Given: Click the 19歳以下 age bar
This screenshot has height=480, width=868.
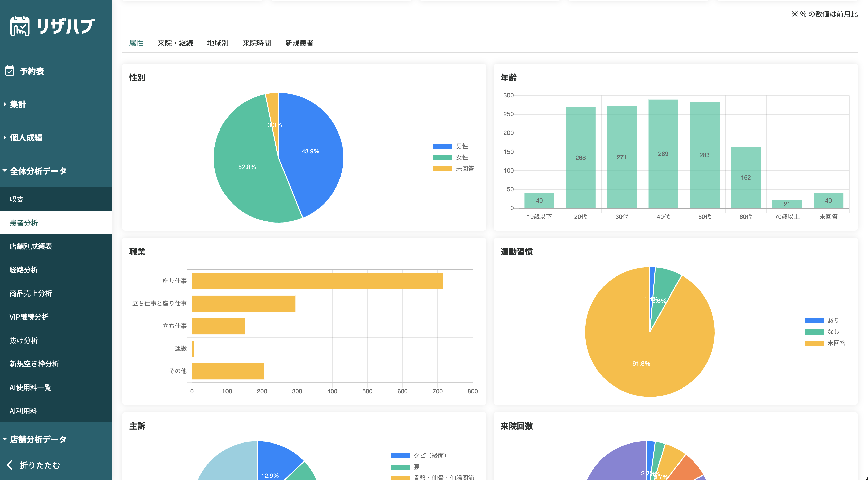Looking at the screenshot, I should click(539, 200).
